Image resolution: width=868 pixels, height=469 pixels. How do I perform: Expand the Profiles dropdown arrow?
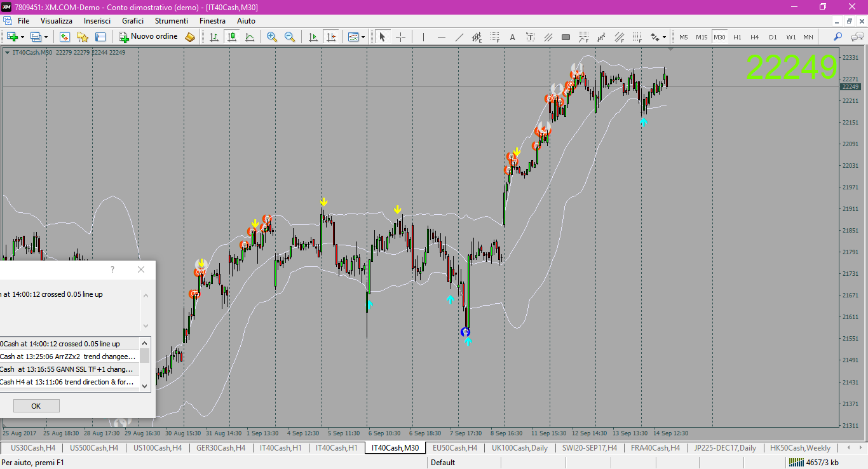click(x=46, y=37)
